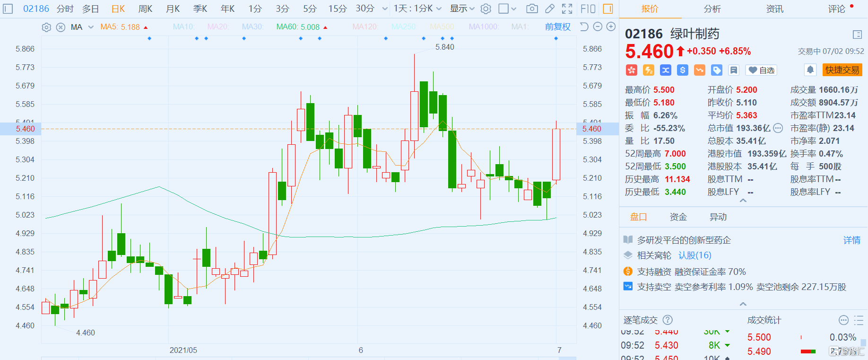The width and height of the screenshot is (868, 360).
Task: Toggle MA20 line display
Action: 217,27
